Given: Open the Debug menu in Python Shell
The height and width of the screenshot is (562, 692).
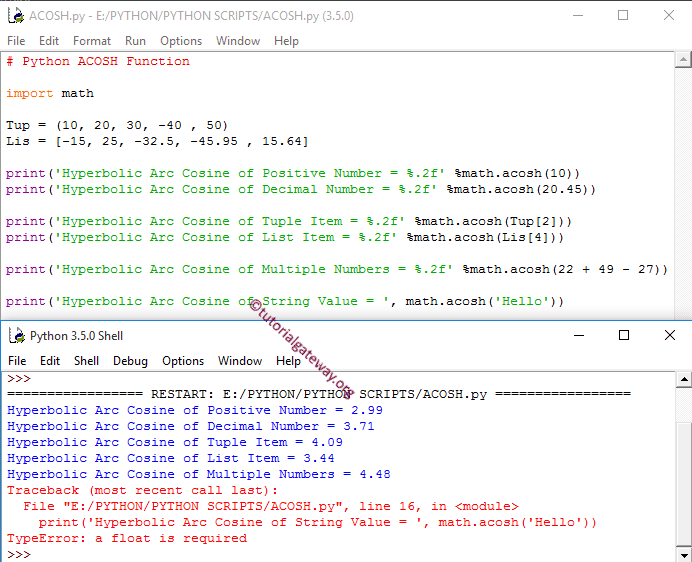Looking at the screenshot, I should click(130, 361).
